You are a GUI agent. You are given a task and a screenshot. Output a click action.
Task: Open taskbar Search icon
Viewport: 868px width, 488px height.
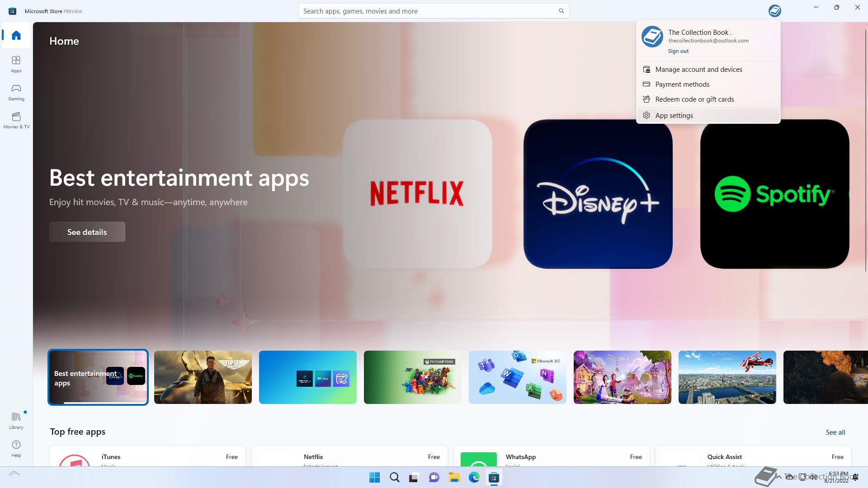pos(394,477)
